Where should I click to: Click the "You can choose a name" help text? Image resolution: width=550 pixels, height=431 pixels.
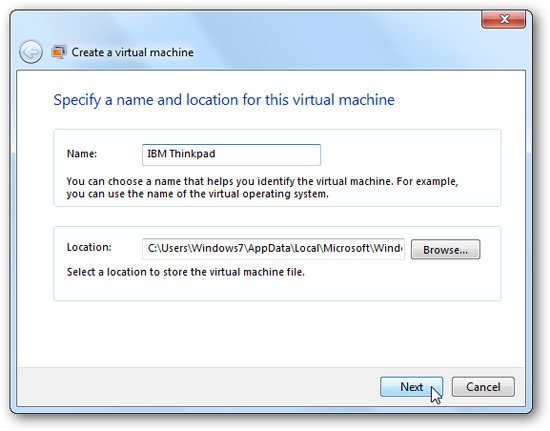tap(262, 188)
